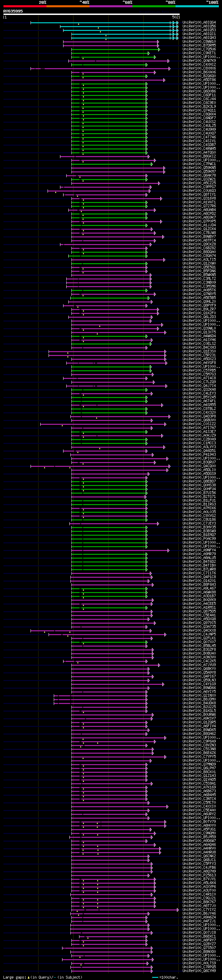Select hit label UniRef100_P25613
This screenshot has height=980, width=222.
pos(199,875)
